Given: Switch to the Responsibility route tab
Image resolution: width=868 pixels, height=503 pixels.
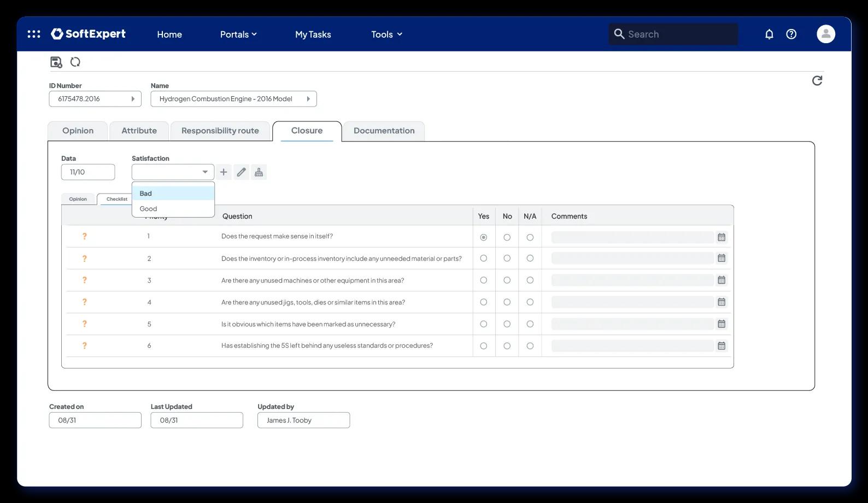Looking at the screenshot, I should click(x=220, y=131).
